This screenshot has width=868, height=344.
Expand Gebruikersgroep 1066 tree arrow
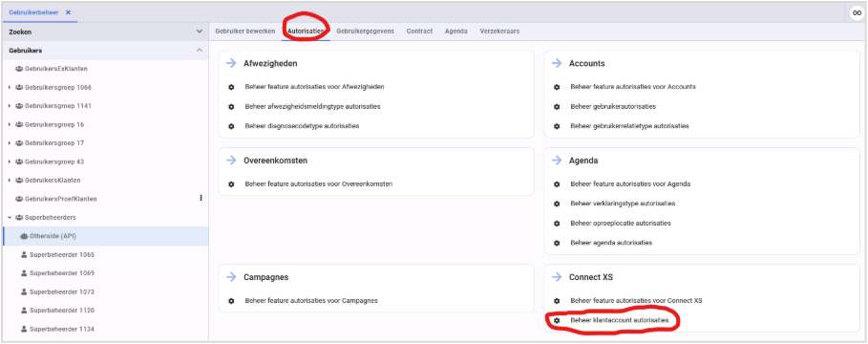[10, 88]
